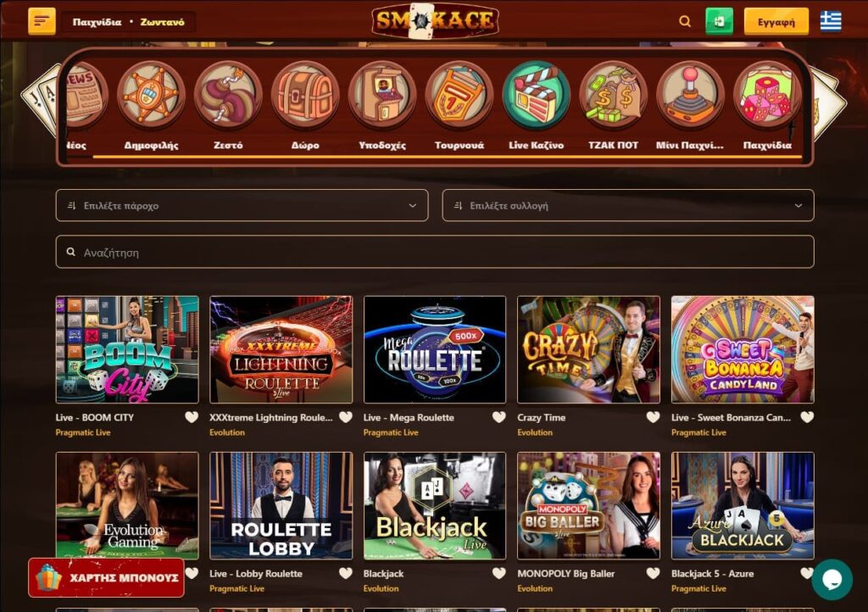The height and width of the screenshot is (612, 868).
Task: Open the Δώρο treasure chest category
Action: [305, 96]
